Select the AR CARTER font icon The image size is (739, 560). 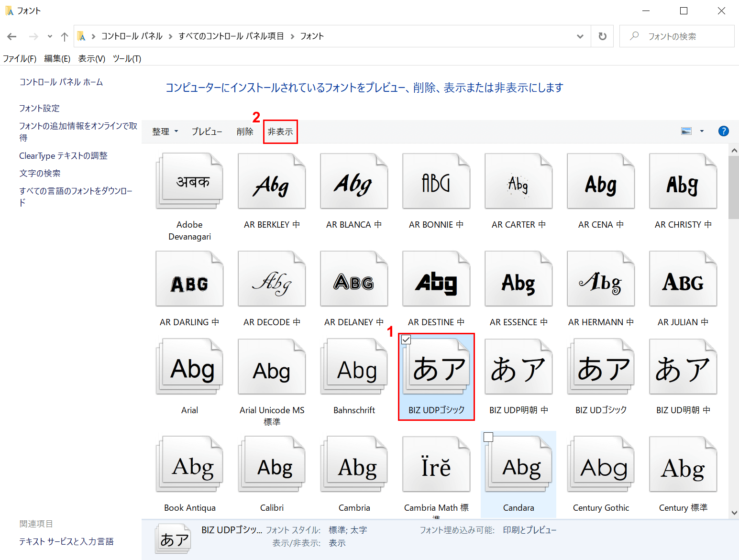point(518,181)
